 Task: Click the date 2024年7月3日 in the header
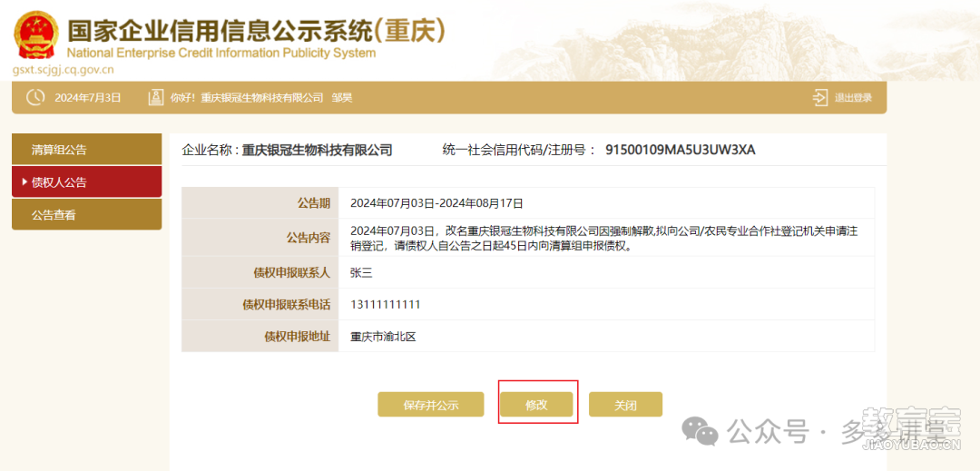click(x=88, y=97)
